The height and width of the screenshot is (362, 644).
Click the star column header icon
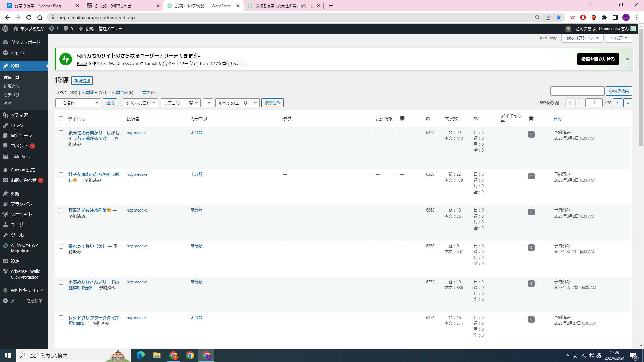[x=531, y=118]
